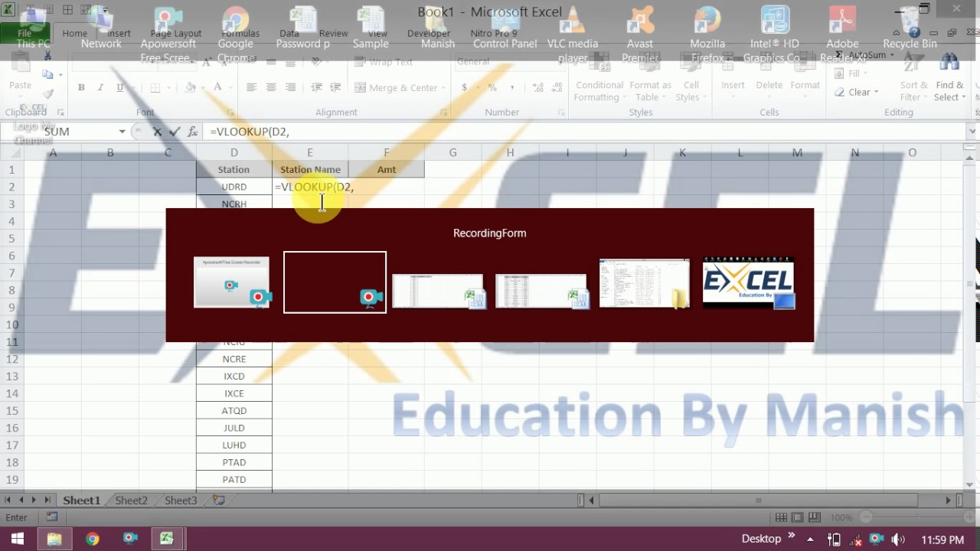Apply Accounting dollar number format
Image resolution: width=980 pixels, height=551 pixels.
click(464, 88)
